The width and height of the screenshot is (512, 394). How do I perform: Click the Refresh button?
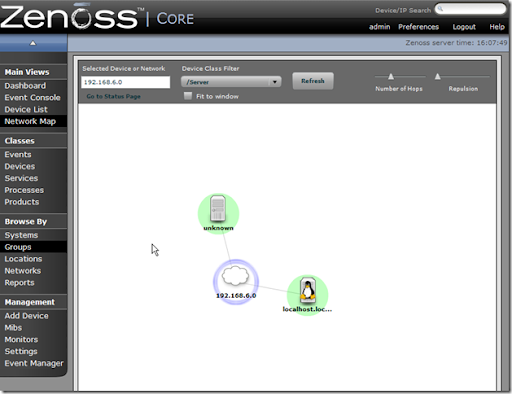pos(313,81)
